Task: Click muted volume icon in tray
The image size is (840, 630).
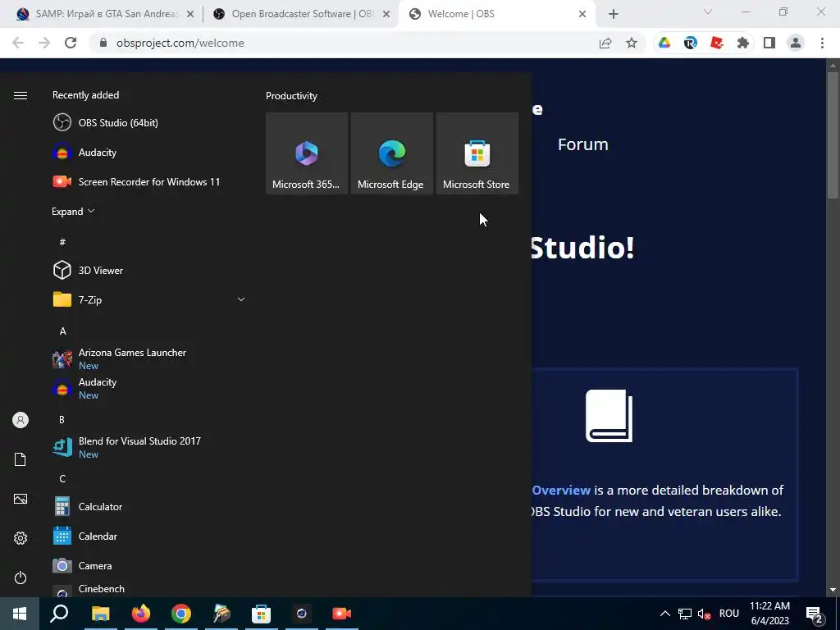Action: [x=705, y=614]
